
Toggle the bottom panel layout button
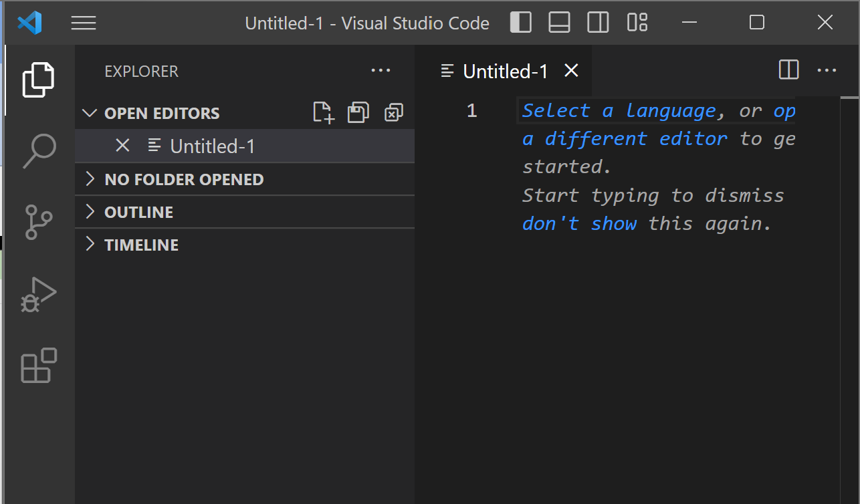click(559, 23)
